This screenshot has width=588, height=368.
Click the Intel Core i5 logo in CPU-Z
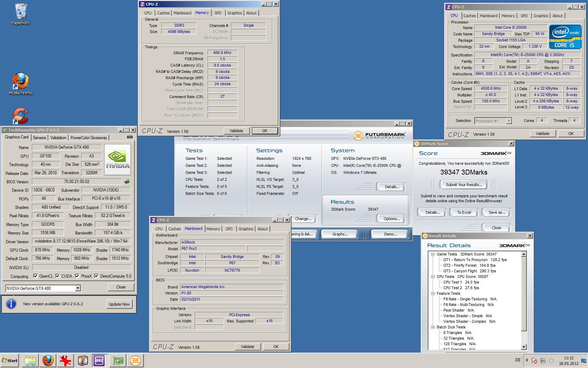(565, 37)
